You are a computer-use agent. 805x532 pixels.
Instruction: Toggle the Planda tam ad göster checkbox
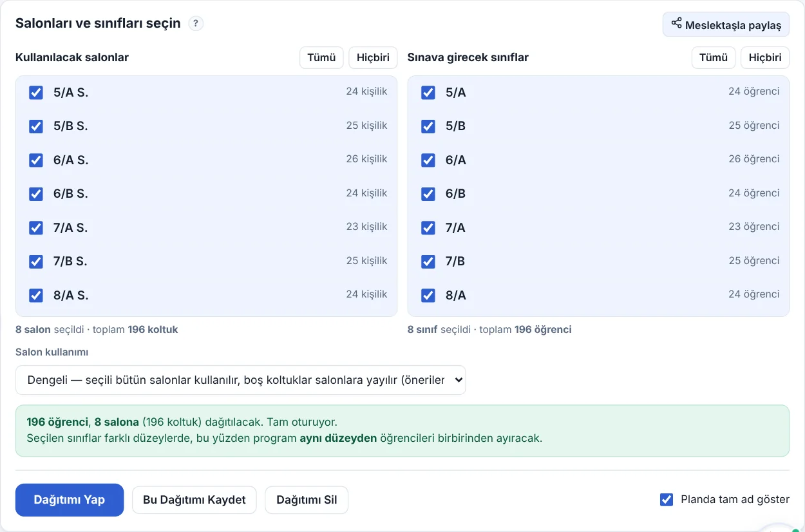667,500
